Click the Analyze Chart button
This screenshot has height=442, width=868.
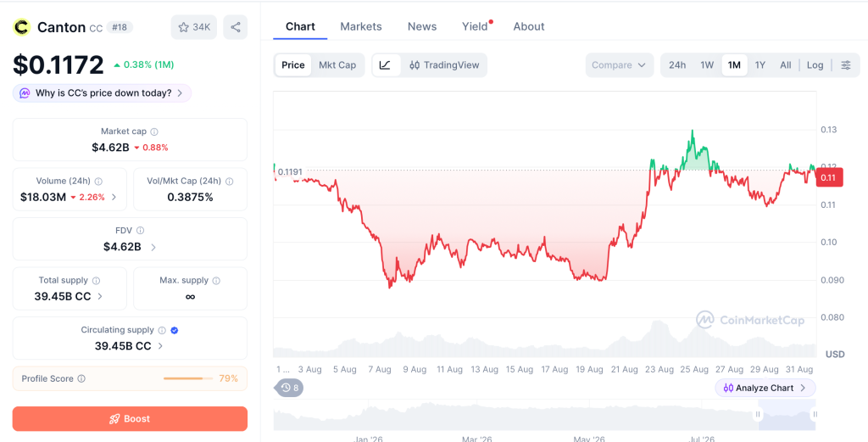point(765,388)
